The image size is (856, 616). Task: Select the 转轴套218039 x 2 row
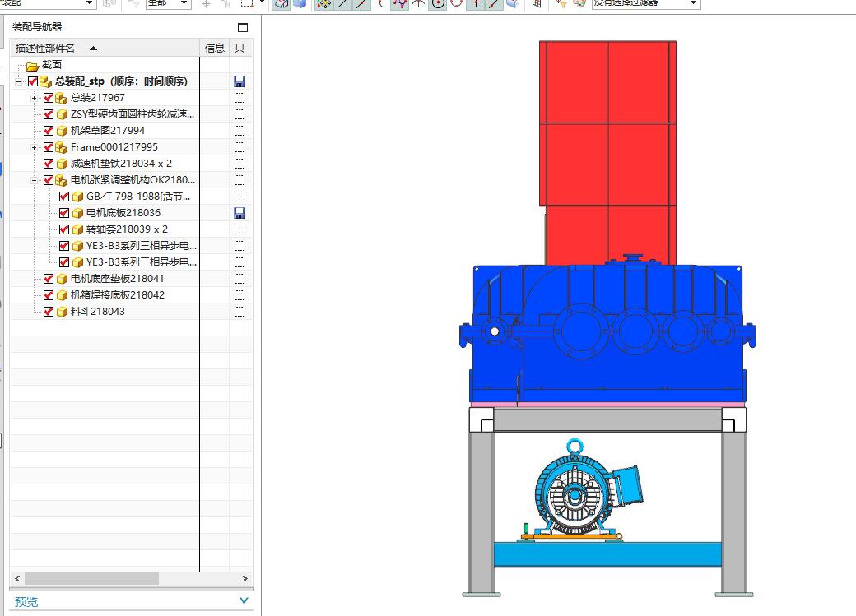[127, 229]
